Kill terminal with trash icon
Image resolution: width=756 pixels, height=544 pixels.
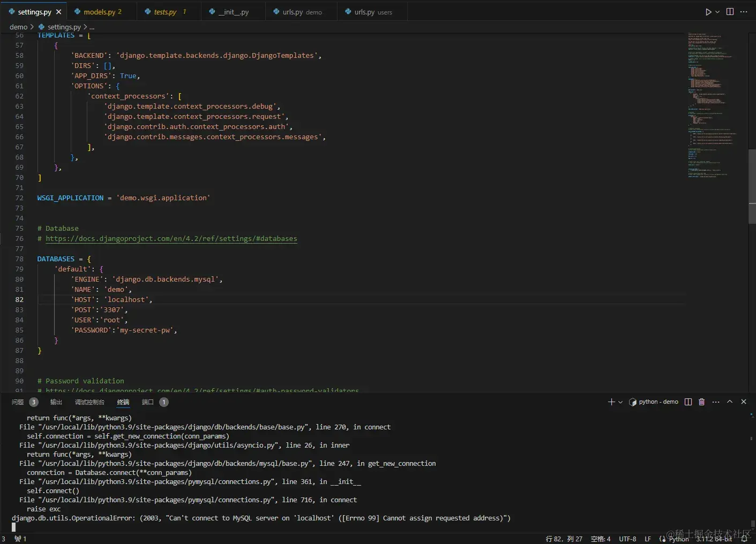(702, 402)
